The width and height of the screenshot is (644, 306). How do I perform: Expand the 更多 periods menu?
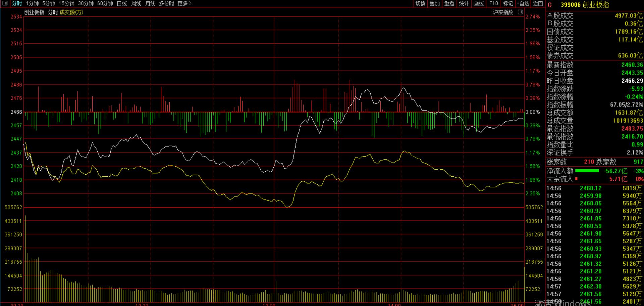[184, 3]
